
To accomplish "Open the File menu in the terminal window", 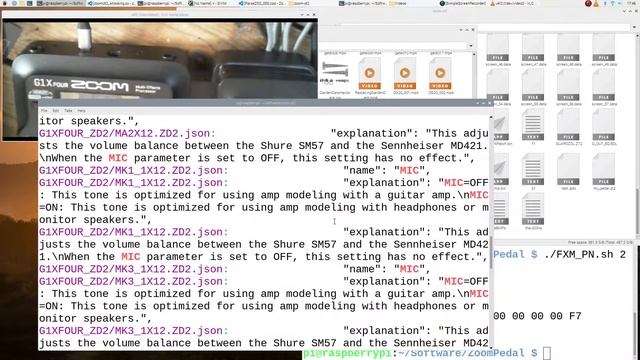I will pos(44,111).
